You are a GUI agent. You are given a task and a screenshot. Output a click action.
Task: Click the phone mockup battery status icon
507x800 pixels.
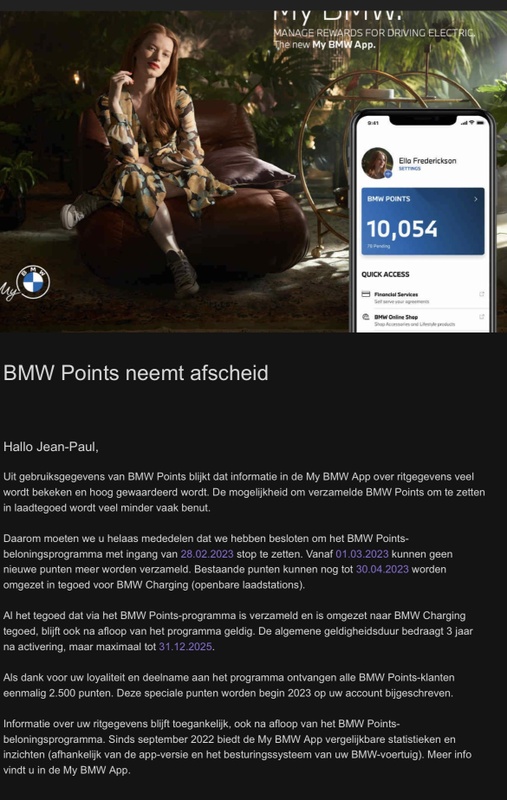(480, 123)
